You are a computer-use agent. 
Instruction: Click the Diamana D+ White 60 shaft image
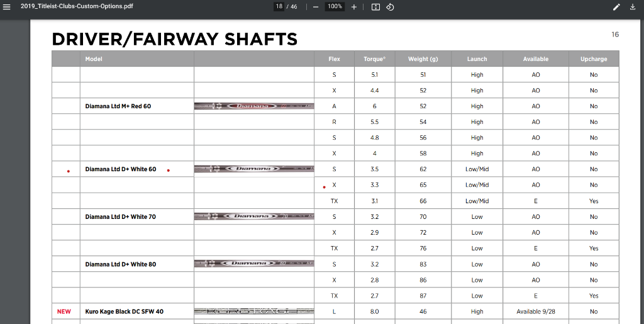coord(254,169)
